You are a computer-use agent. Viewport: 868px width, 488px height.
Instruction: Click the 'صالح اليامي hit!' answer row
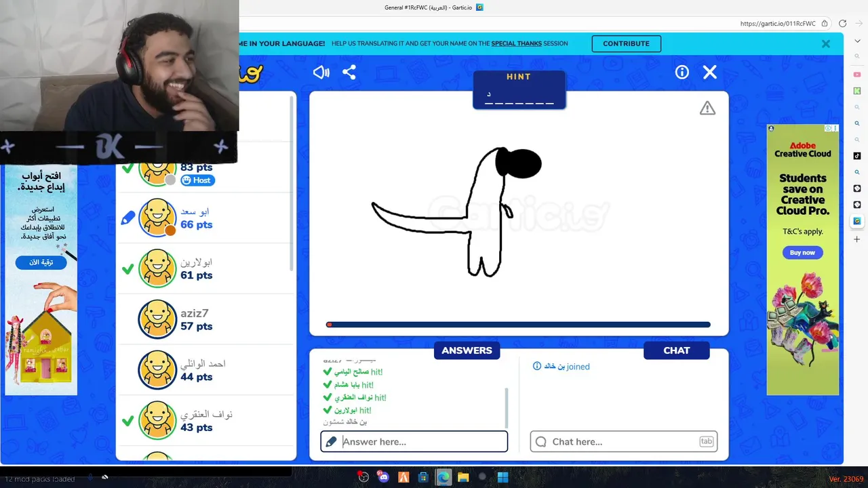(353, 372)
